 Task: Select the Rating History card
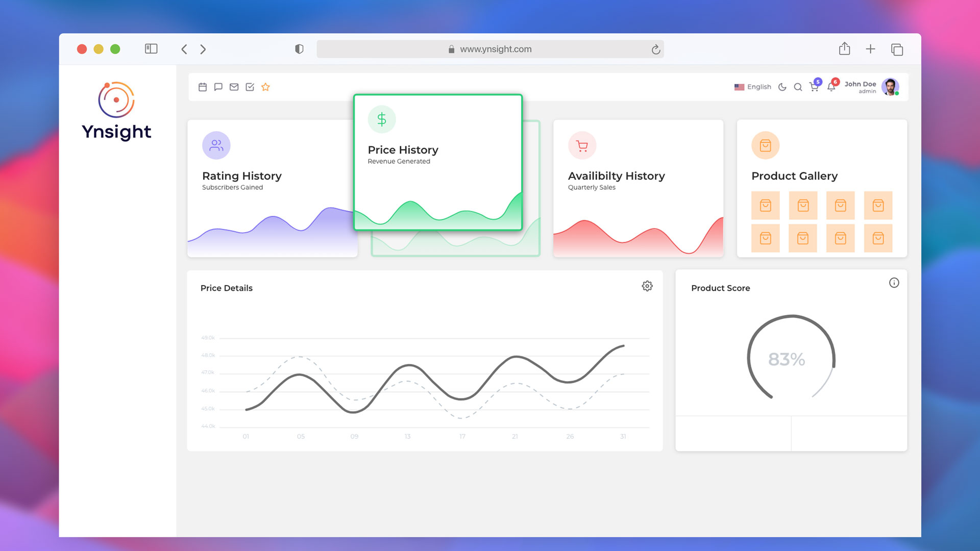pyautogui.click(x=272, y=188)
